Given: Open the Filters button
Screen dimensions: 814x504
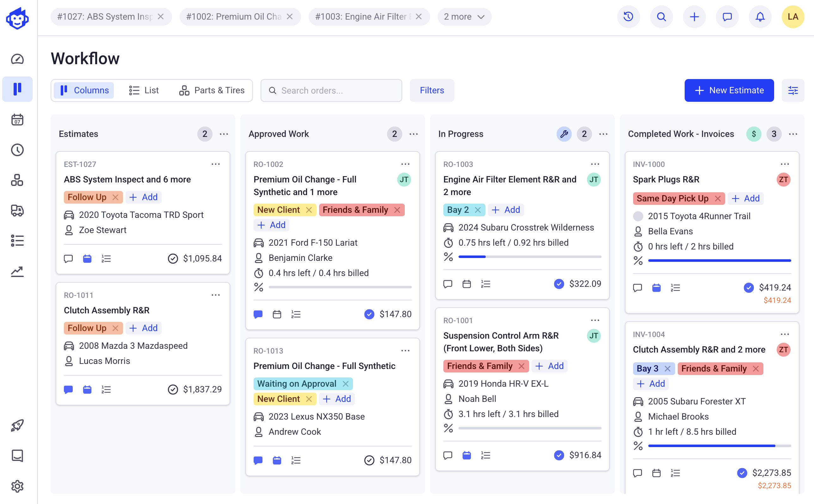Looking at the screenshot, I should (432, 90).
